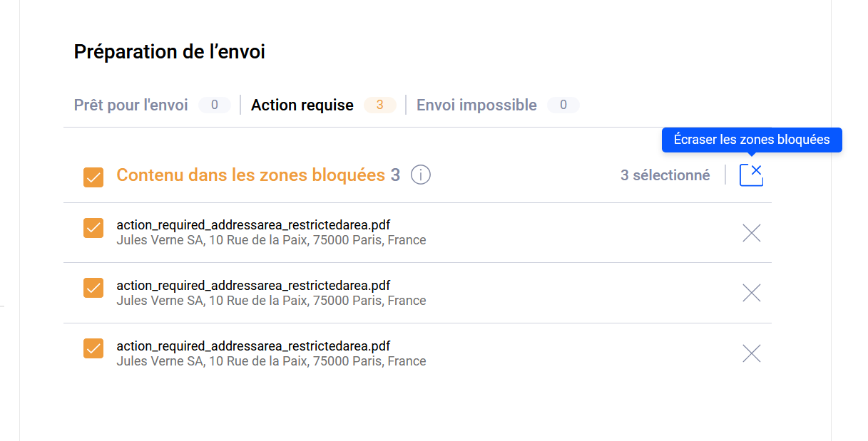This screenshot has height=441, width=868.
Task: Click the 0 badge next to Envoi impossible
Action: (x=563, y=105)
